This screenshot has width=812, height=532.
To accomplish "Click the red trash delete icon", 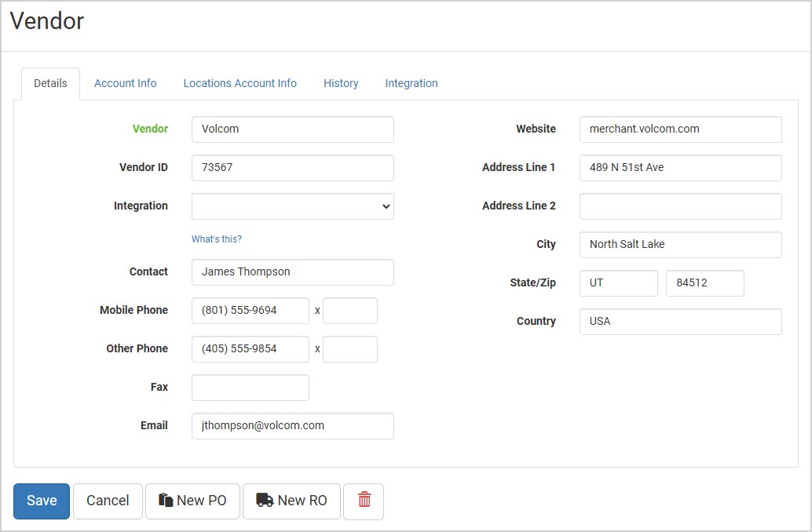I will pos(364,501).
